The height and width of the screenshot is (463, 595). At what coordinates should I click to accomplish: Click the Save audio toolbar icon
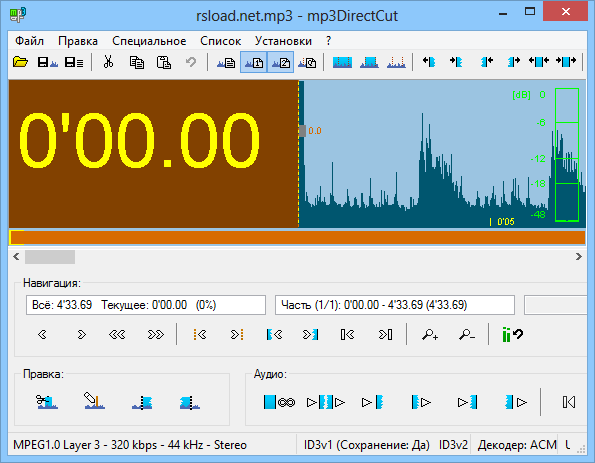coord(47,62)
